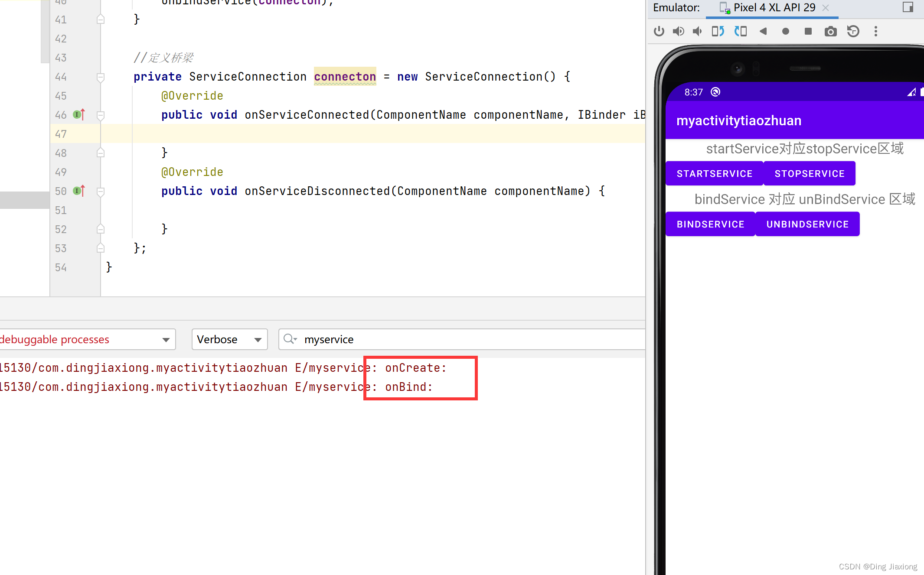Viewport: 924px width, 575px height.
Task: Click the //定义桥梁 comment
Action: (x=163, y=58)
